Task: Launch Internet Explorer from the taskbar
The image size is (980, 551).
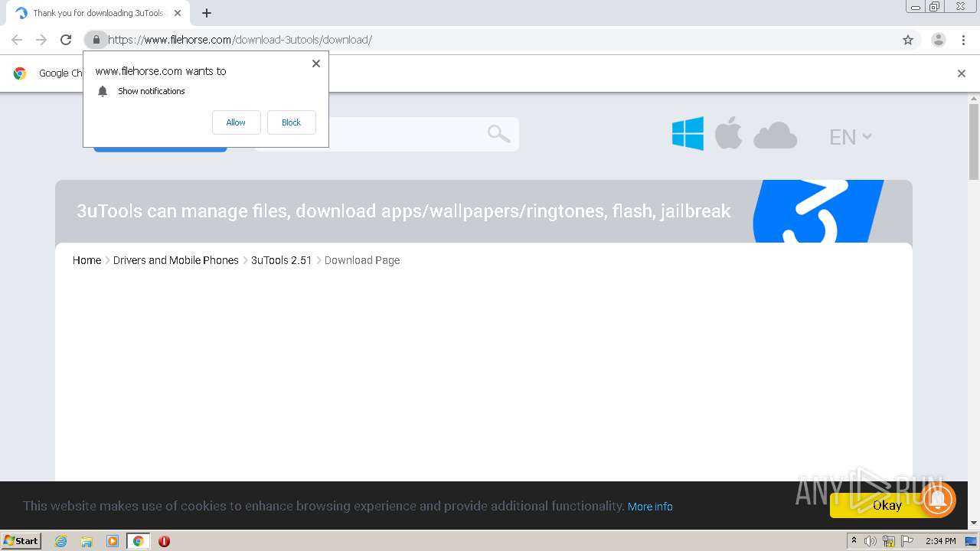Action: pyautogui.click(x=61, y=541)
